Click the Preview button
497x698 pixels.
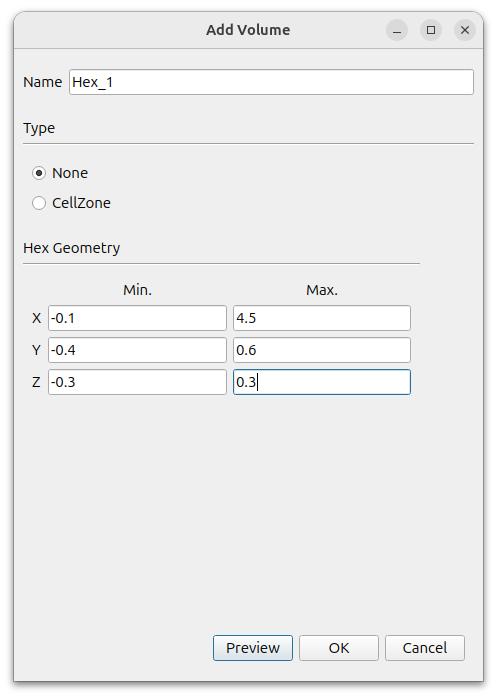tap(253, 648)
